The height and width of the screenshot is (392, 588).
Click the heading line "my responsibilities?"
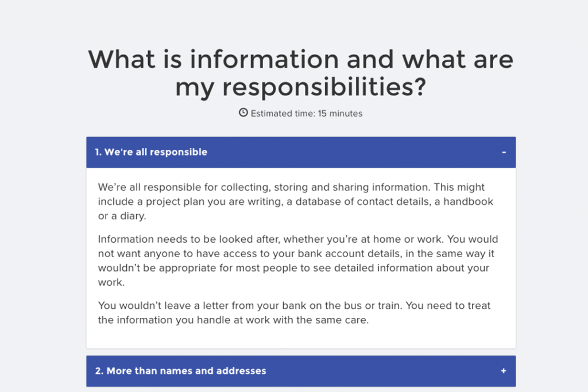301,87
